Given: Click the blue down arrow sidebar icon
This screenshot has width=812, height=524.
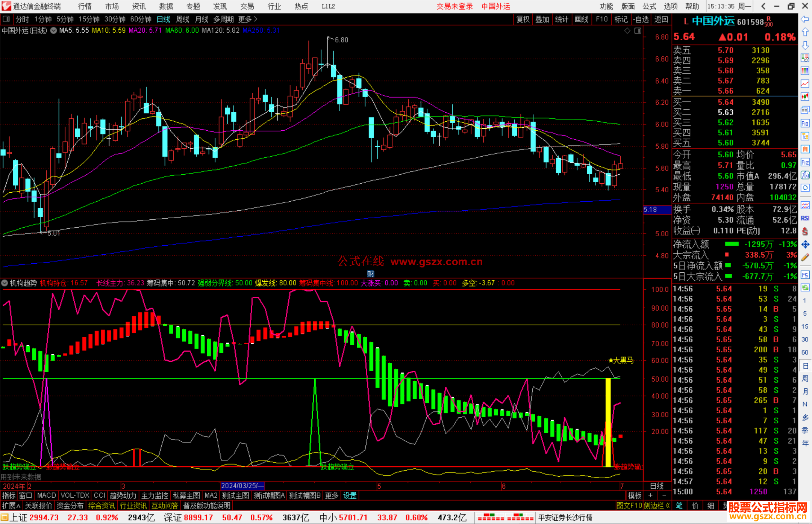Looking at the screenshot, I should (x=805, y=45).
